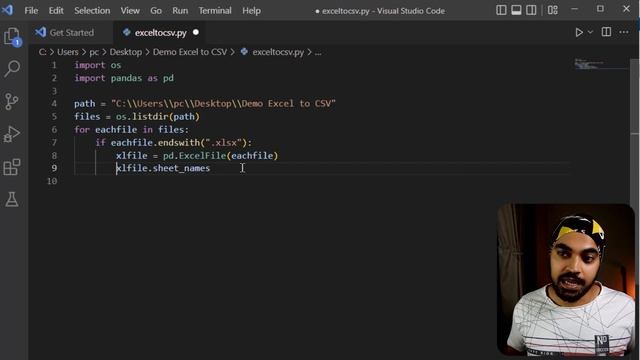Open the editor More Actions ellipsis
The height and width of the screenshot is (360, 640).
pos(624,32)
